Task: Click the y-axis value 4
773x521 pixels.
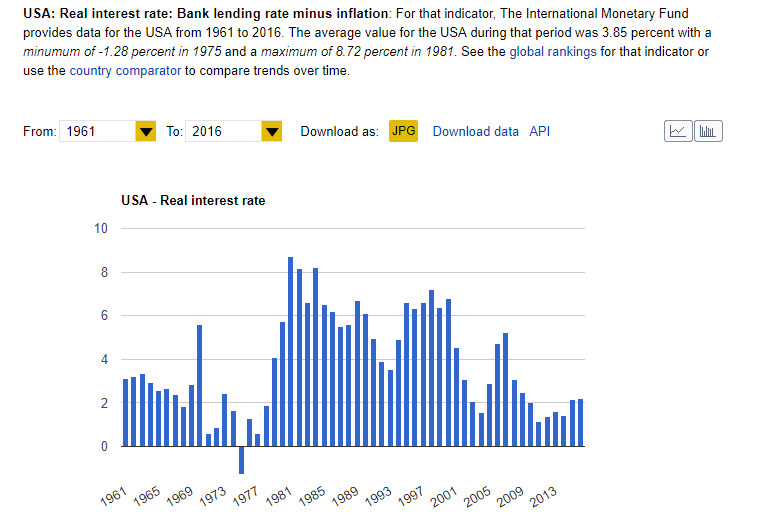Action: point(104,359)
